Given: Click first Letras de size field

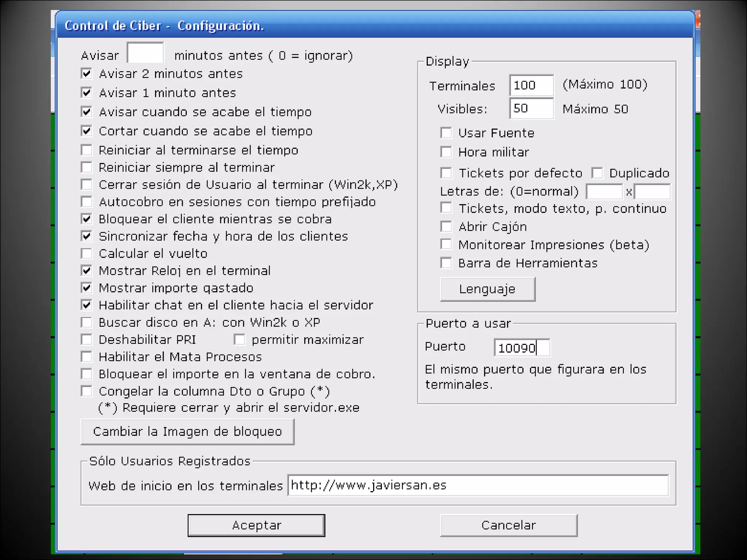Looking at the screenshot, I should 604,191.
